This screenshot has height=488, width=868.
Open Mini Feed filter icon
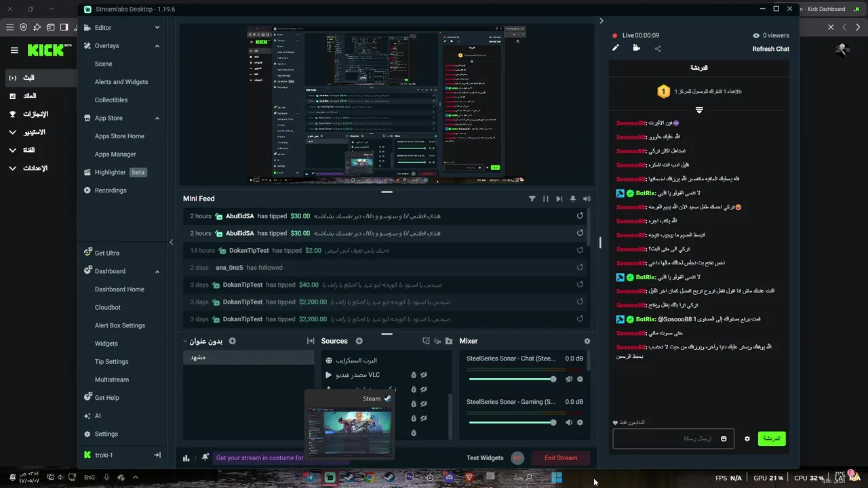pos(532,199)
